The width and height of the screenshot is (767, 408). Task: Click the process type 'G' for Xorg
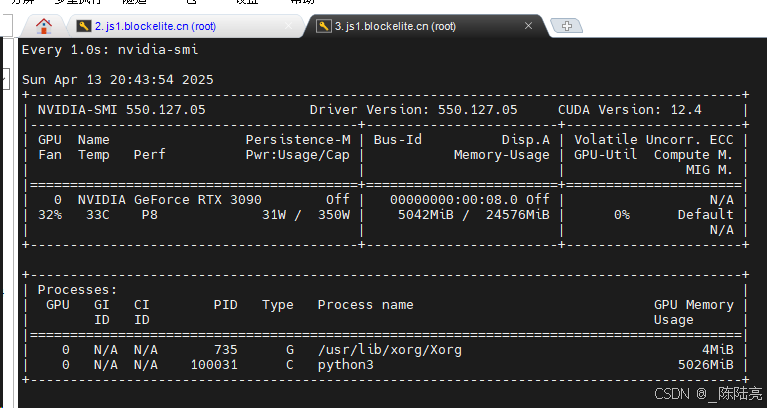(x=290, y=350)
